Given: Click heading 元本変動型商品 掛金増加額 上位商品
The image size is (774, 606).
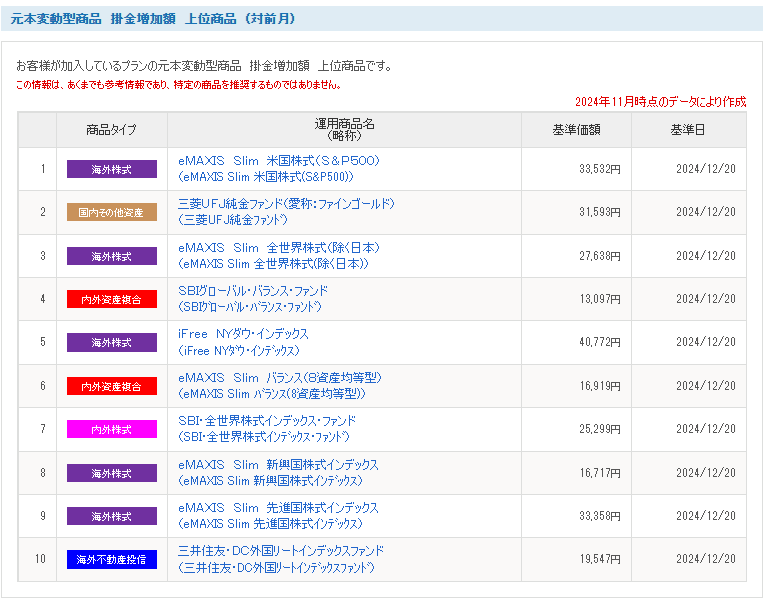Looking at the screenshot, I should [x=153, y=19].
